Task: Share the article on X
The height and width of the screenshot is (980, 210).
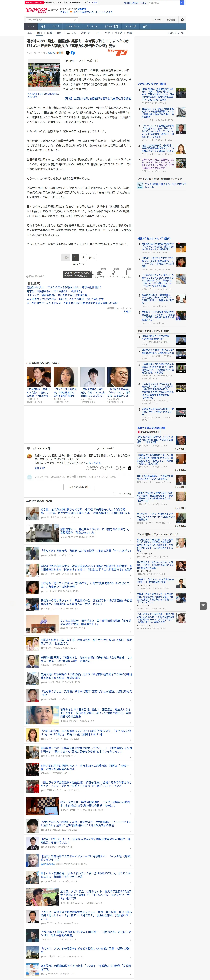Action: (x=67, y=53)
